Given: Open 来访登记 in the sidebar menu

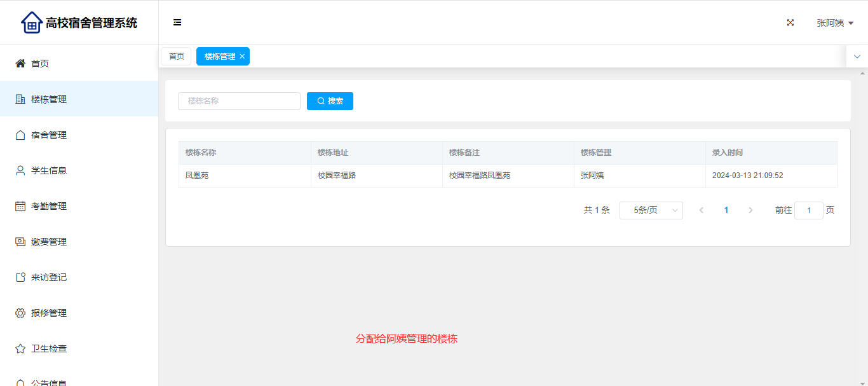Looking at the screenshot, I should pos(49,277).
